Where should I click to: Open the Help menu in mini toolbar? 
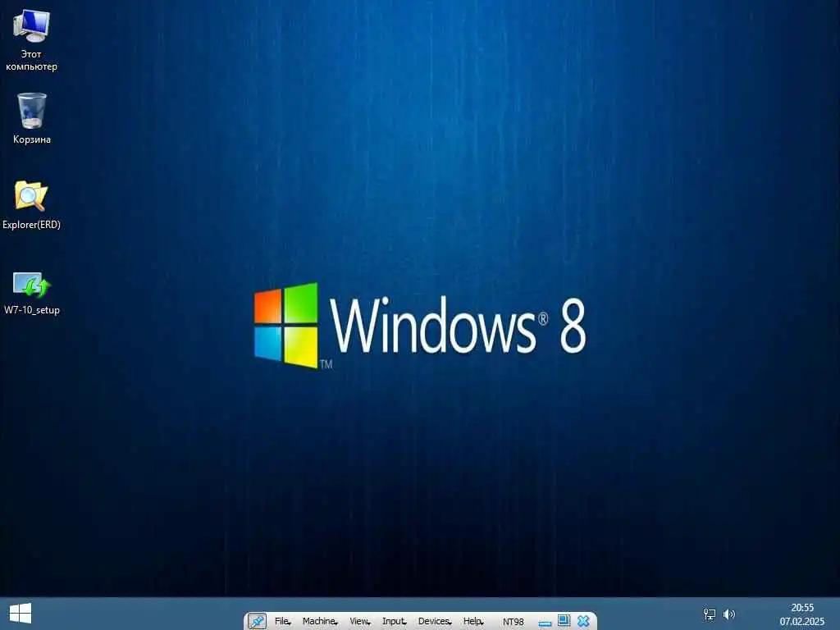[x=473, y=622]
